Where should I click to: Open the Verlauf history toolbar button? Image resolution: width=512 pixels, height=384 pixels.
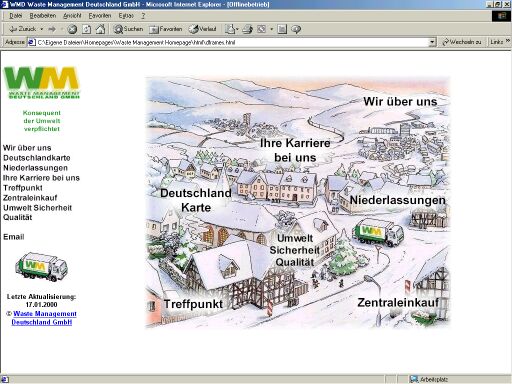coord(203,29)
